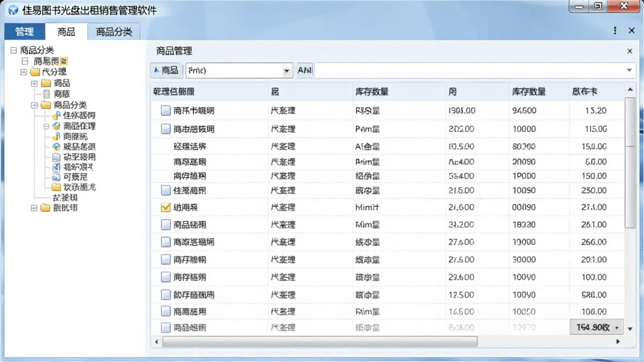Sort by the last column header
The height and width of the screenshot is (362, 644).
pos(596,92)
